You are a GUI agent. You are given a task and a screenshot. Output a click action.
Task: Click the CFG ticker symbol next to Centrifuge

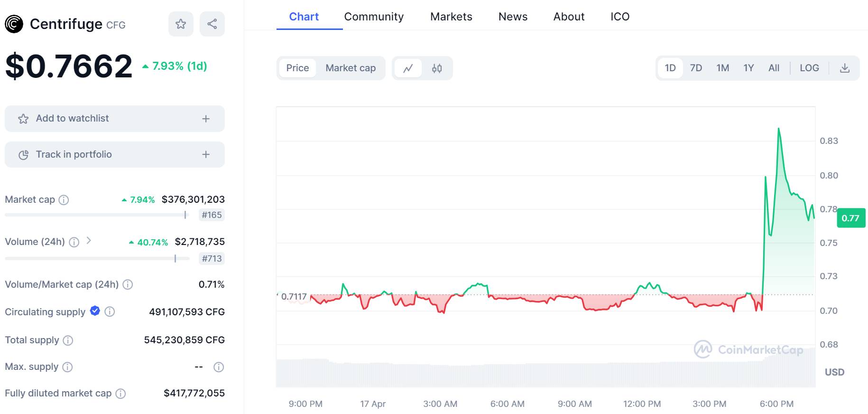pos(116,25)
